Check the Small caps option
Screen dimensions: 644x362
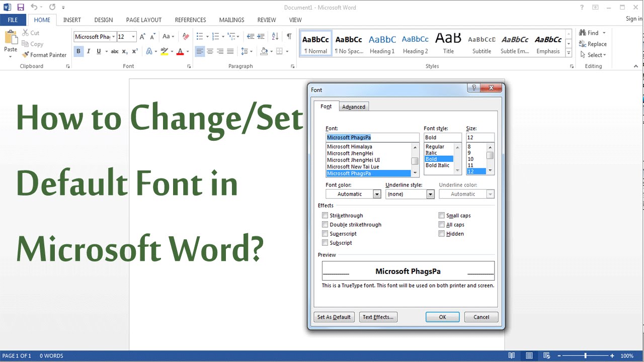(x=442, y=216)
